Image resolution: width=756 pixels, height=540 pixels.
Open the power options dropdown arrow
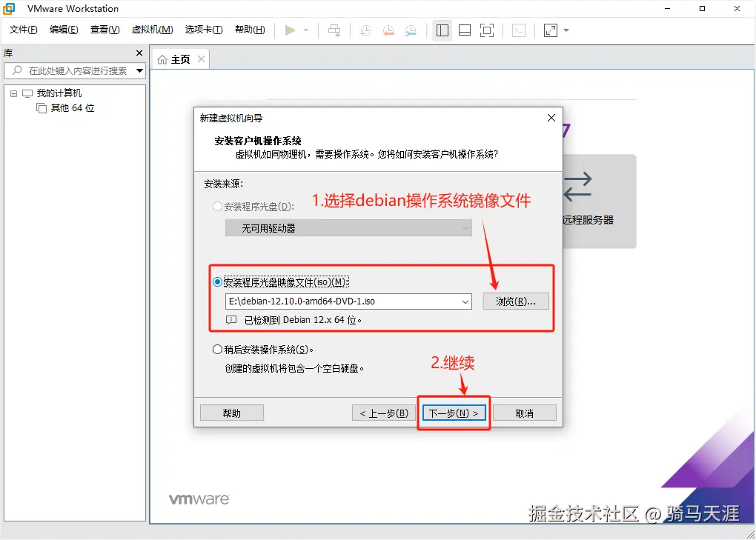pos(306,30)
